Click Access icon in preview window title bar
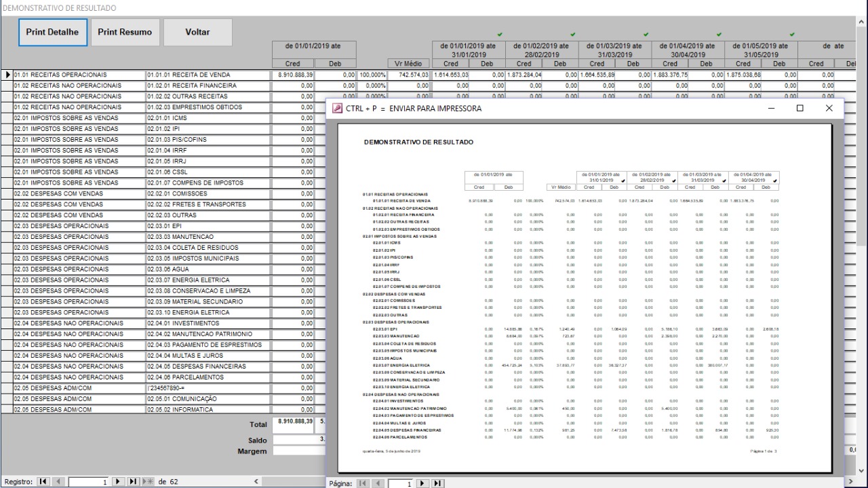 click(337, 108)
